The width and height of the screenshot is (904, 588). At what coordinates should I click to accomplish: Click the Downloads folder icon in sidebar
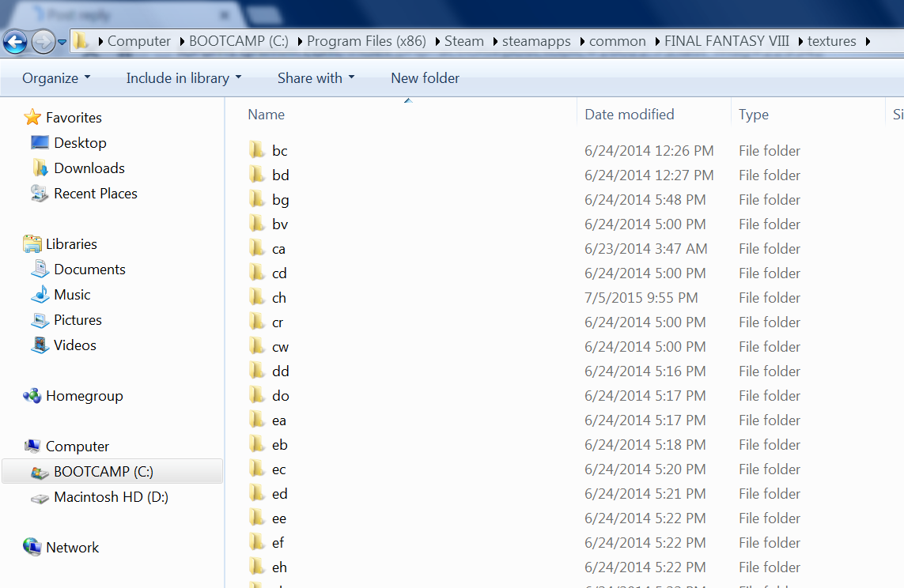tap(40, 168)
